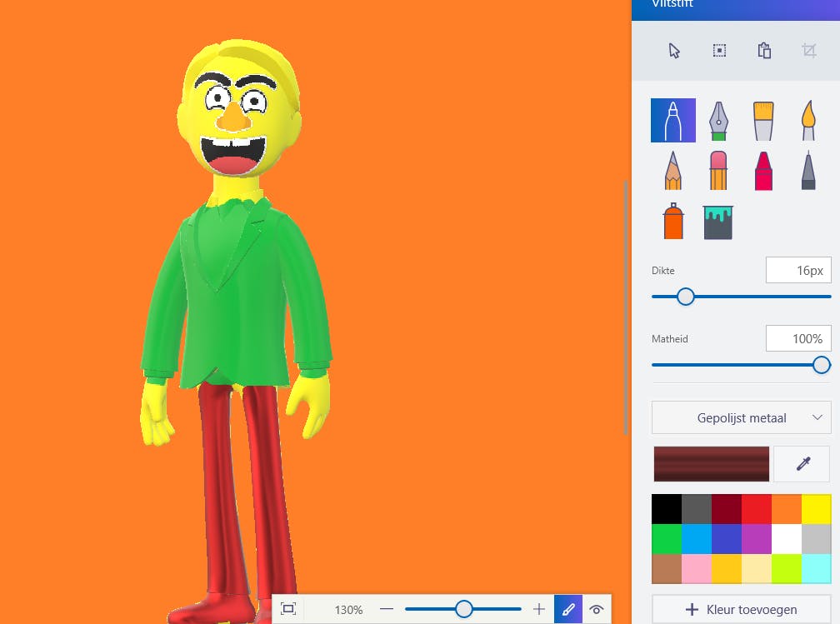Click the Kleur toevoegen button
This screenshot has width=840, height=624.
[741, 610]
